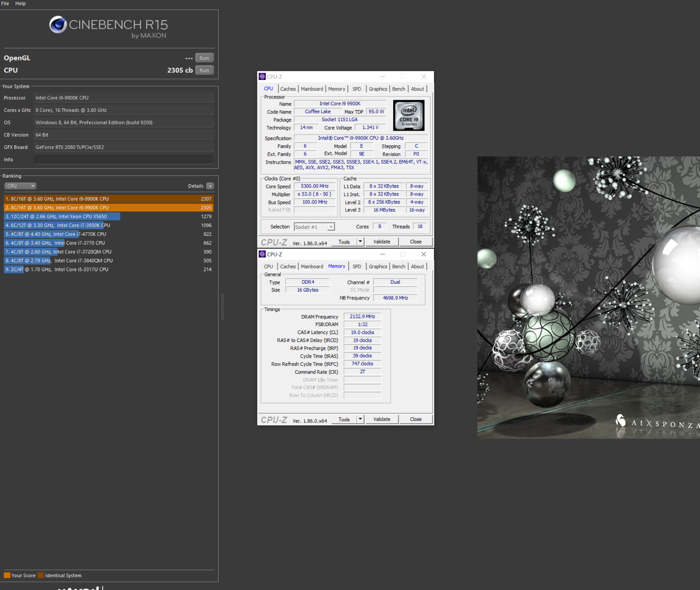Switch to Caches tab in upper CPU-Z window
The image size is (700, 590).
(x=288, y=89)
